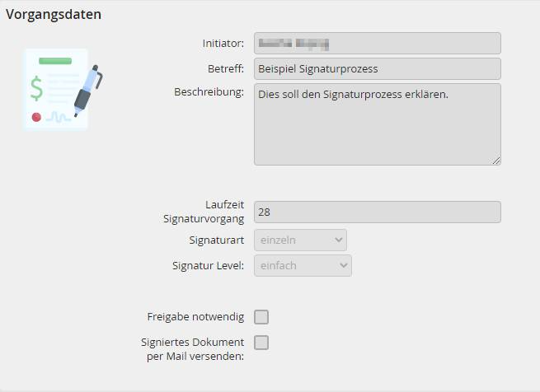Screen dimensions: 540x392
Task: Expand the Signatur Level dropdown showing einfach
Action: coord(303,265)
